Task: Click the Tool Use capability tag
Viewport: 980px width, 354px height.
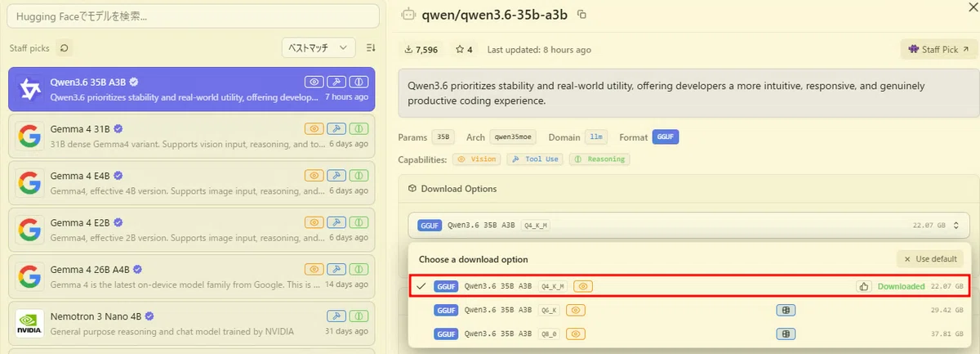Action: [536, 159]
